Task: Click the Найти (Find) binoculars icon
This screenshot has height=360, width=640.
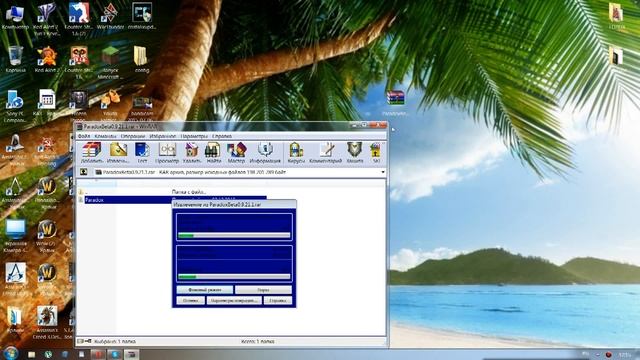Action: pos(213,153)
